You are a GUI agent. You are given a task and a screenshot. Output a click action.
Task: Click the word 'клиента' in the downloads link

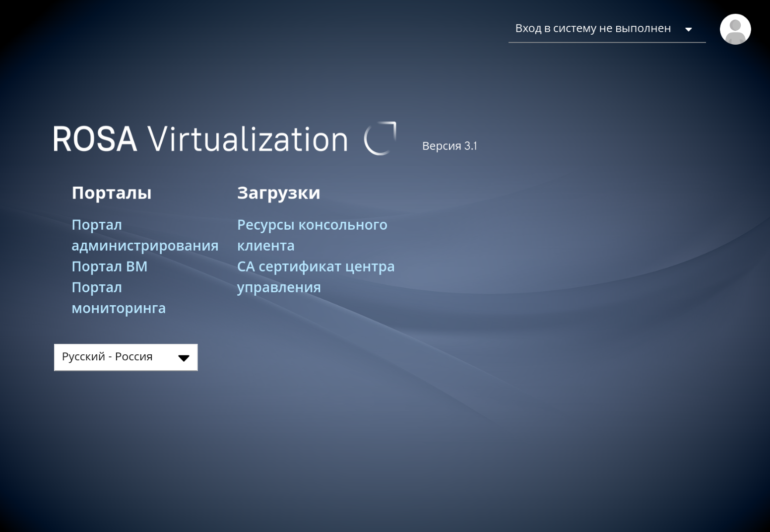(265, 246)
